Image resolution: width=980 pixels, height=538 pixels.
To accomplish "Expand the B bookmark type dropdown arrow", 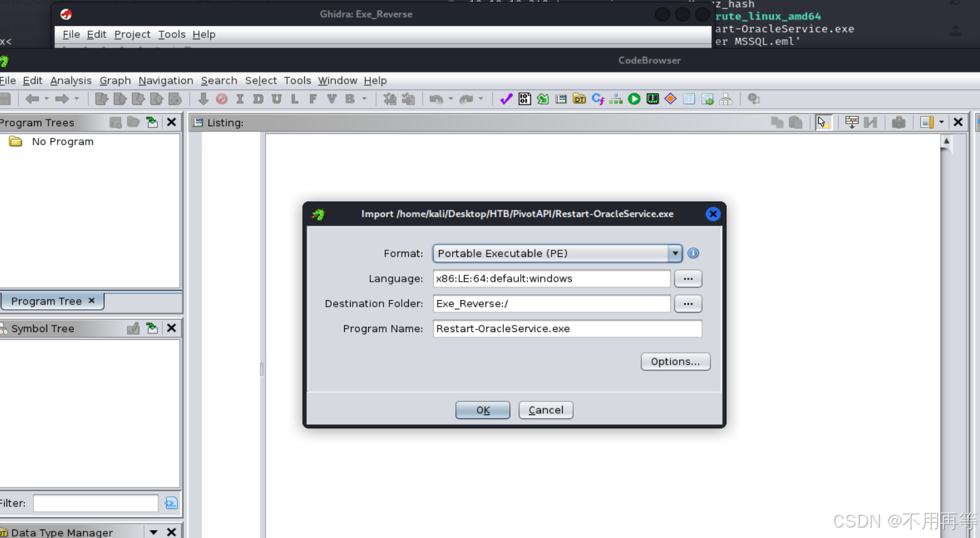I will 364,99.
